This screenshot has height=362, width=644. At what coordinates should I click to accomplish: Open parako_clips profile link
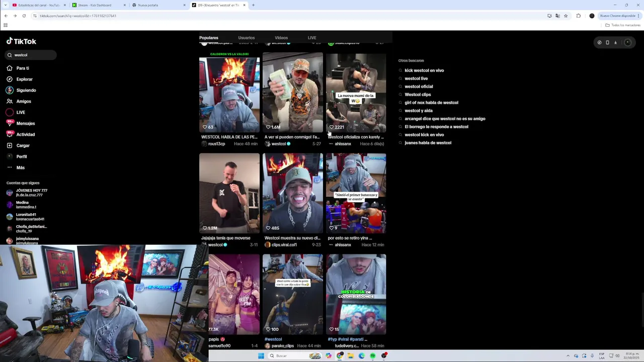pos(282,346)
